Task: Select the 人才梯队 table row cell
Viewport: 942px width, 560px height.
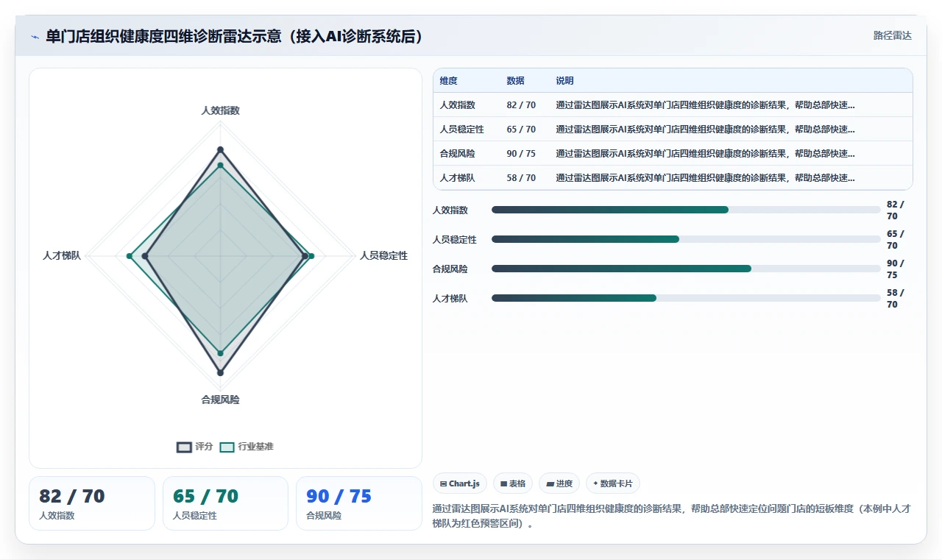Action: click(457, 178)
